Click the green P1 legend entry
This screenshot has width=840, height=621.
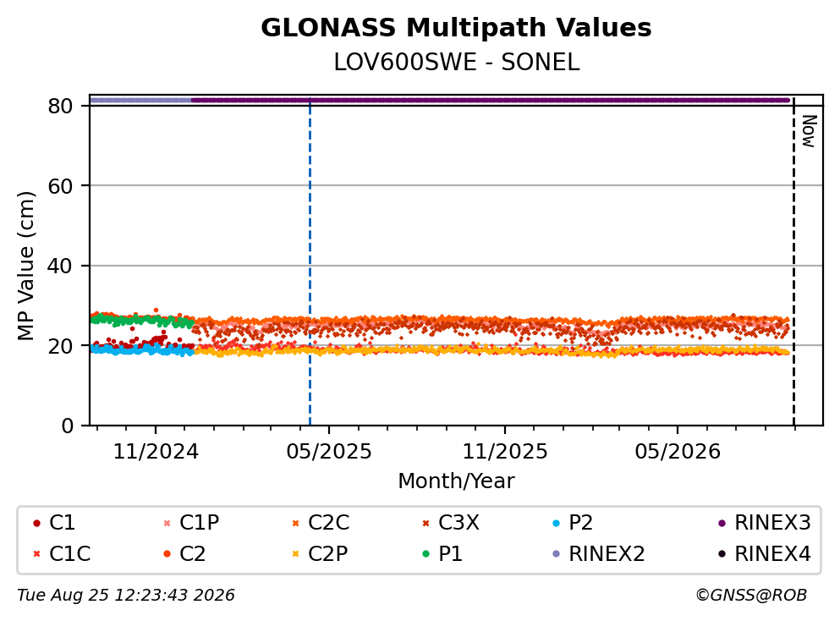click(442, 553)
